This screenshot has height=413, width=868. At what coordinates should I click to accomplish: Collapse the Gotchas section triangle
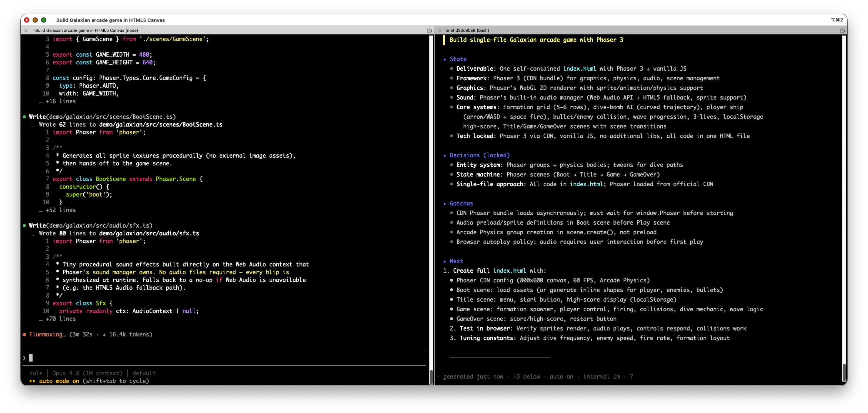[445, 204]
